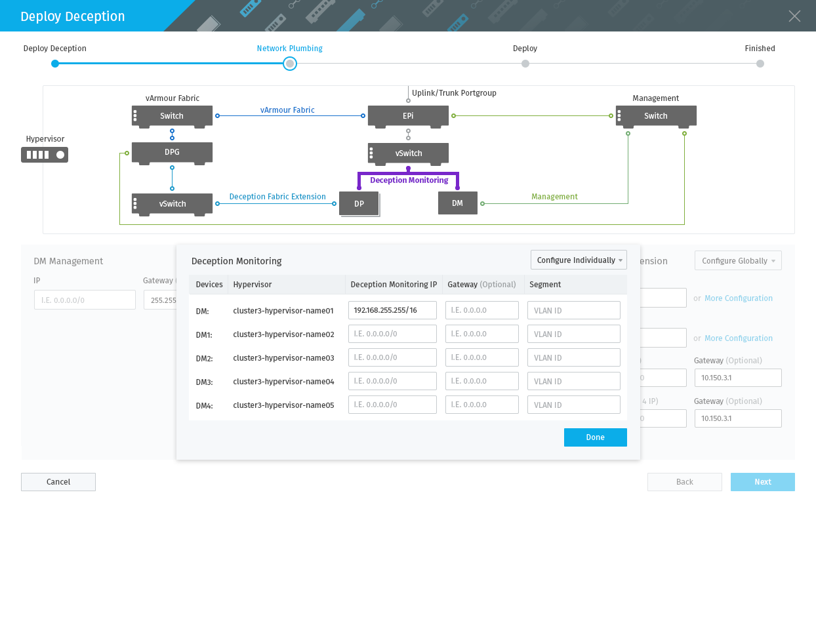
Task: Click the DM1 row Gateway field
Action: click(x=482, y=334)
